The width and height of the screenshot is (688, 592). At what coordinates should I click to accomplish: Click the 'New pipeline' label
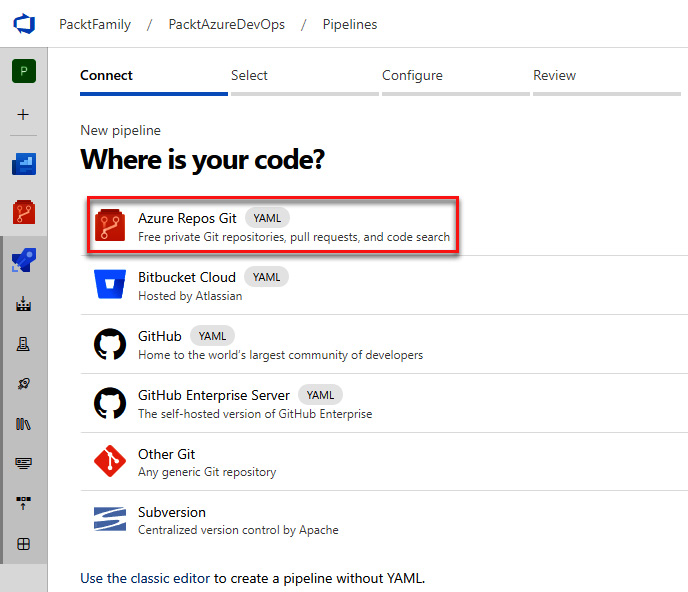[121, 130]
